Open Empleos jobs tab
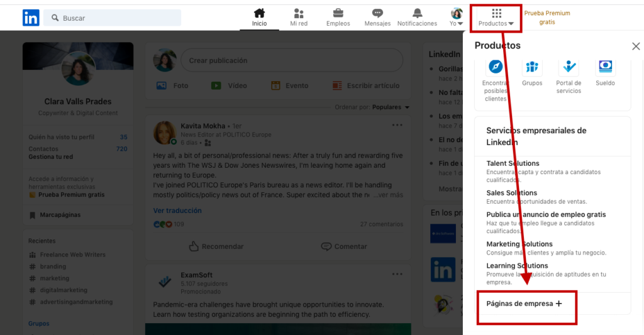 tap(338, 18)
